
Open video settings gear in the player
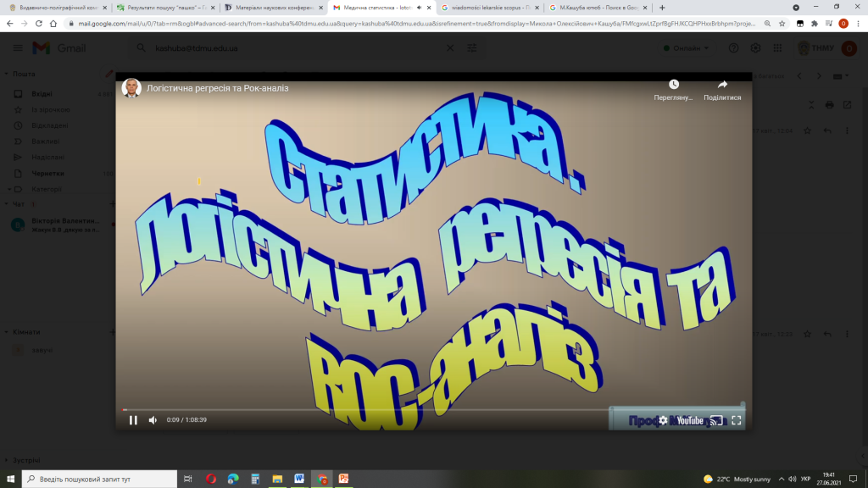coord(663,420)
